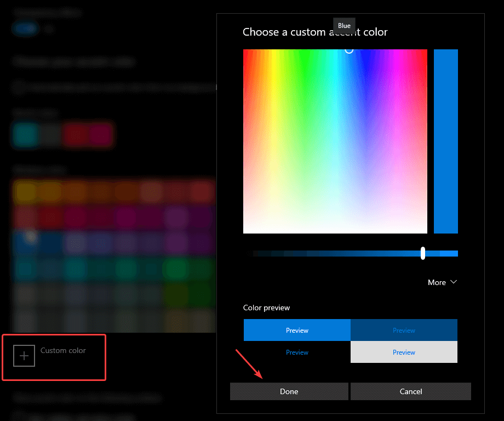Click the Done button
Image resolution: width=504 pixels, height=421 pixels.
289,391
